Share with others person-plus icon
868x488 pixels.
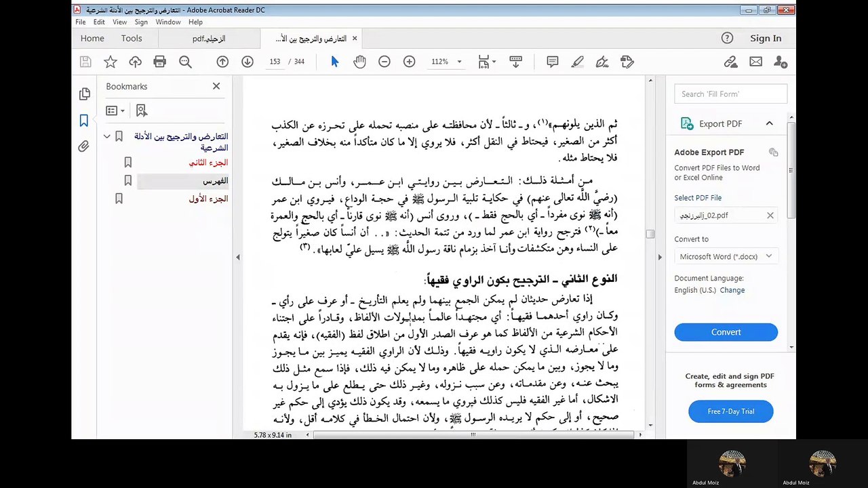coord(781,62)
